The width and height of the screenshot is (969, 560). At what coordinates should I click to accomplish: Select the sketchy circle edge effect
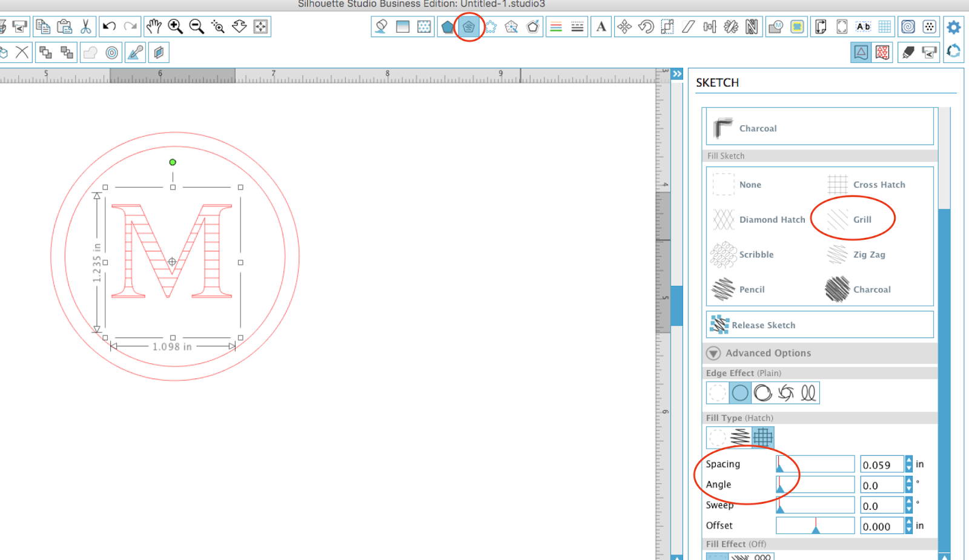[763, 393]
